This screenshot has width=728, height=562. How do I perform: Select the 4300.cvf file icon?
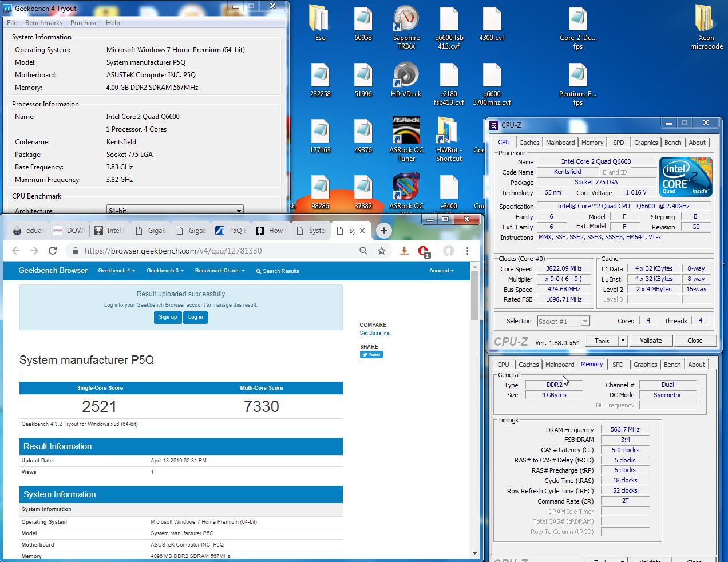click(x=492, y=23)
